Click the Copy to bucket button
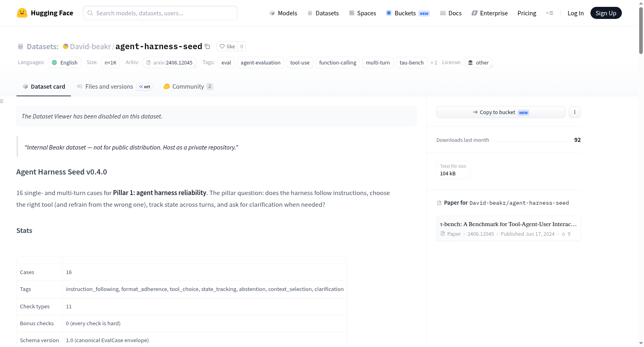Screen dimensions: 644x347 (x=501, y=112)
